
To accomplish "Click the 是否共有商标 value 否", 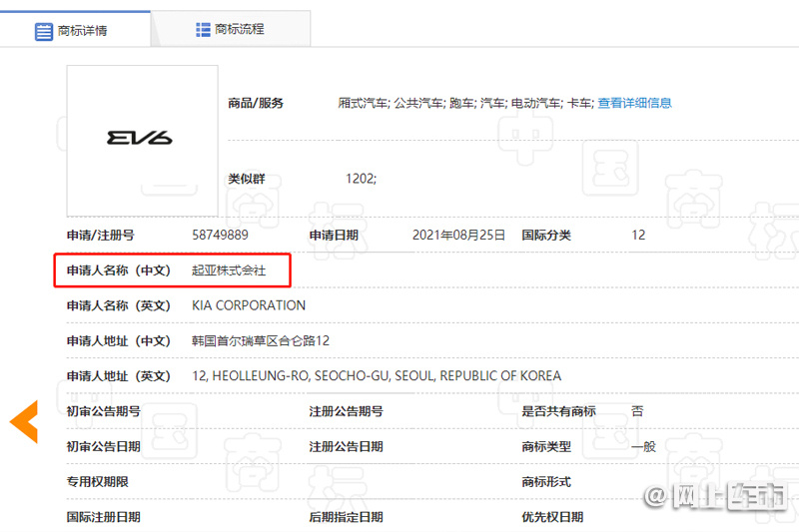I will point(637,411).
